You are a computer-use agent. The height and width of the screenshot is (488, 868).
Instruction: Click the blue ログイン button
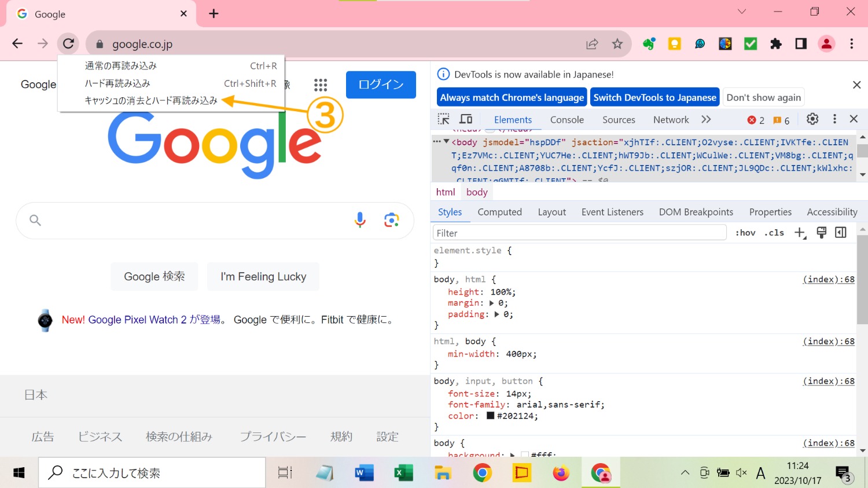[381, 85]
